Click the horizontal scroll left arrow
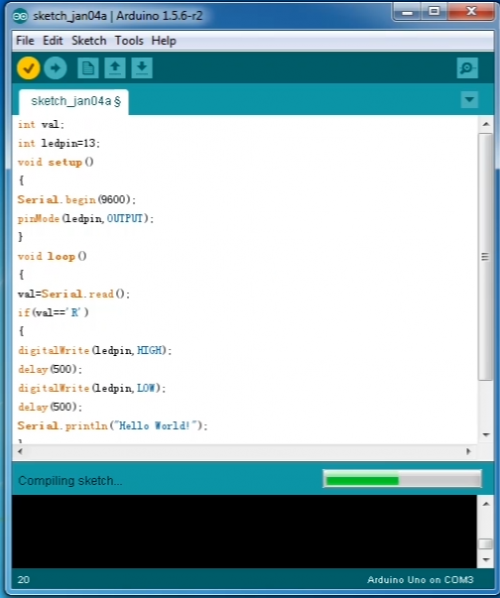Screen dimensions: 500x598 click(x=20, y=451)
